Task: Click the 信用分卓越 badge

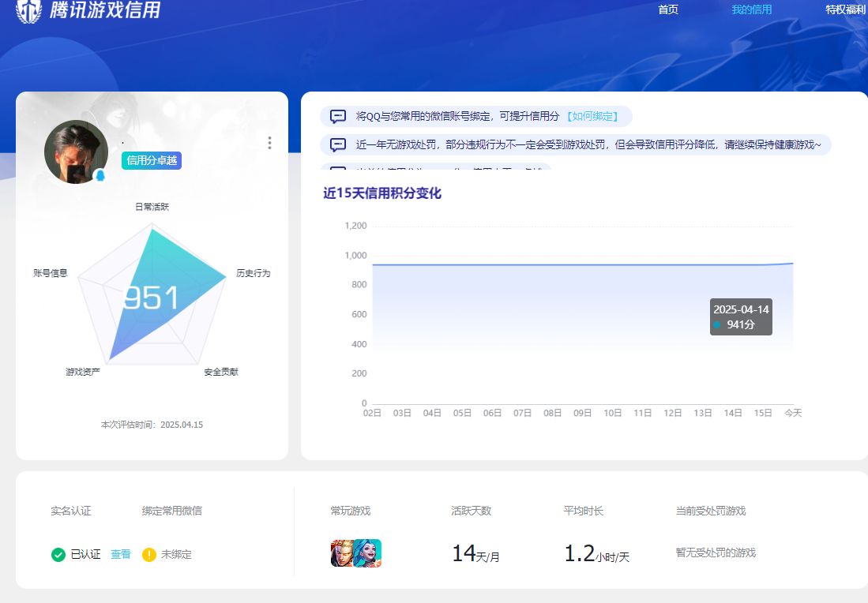Action: point(152,160)
